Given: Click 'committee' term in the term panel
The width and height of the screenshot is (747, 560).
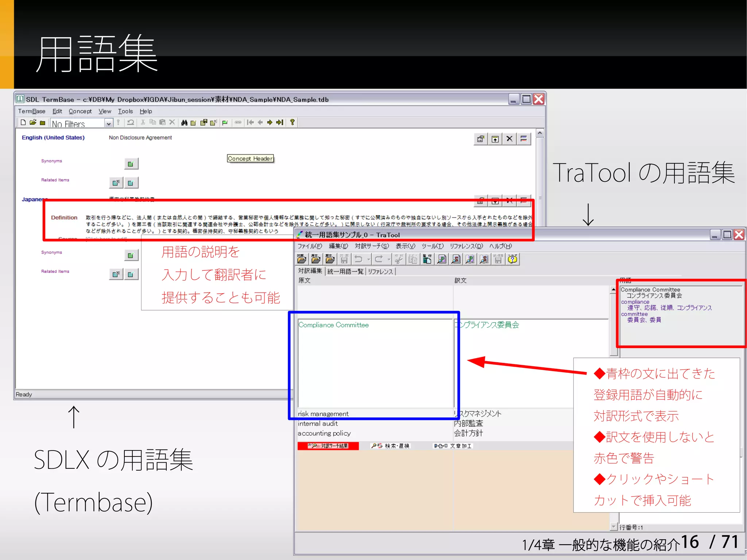Looking at the screenshot, I should (x=634, y=314).
